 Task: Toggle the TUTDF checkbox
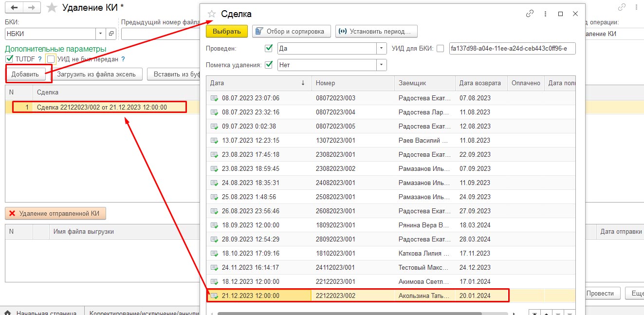click(9, 59)
